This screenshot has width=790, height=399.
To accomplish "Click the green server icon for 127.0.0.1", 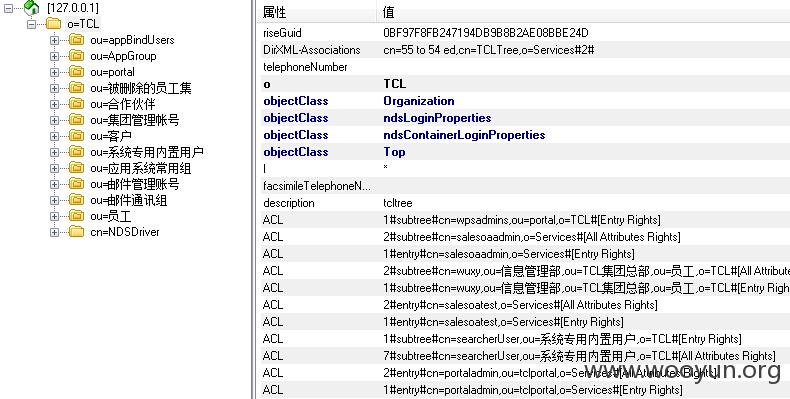I will pos(32,7).
